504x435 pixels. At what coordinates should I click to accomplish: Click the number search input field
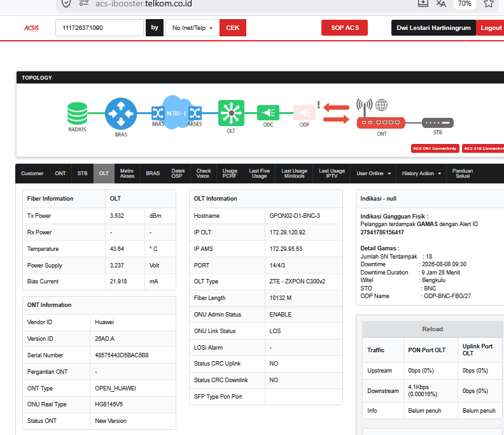[x=99, y=28]
